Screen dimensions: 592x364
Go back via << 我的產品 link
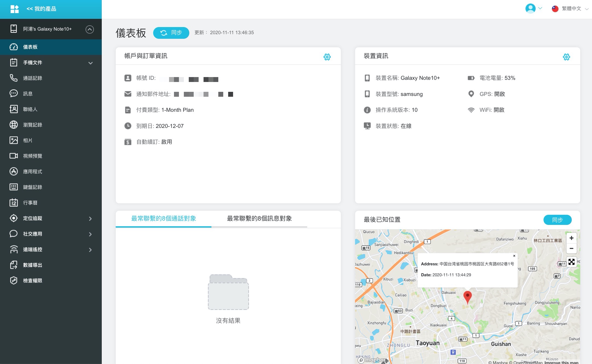pos(41,9)
